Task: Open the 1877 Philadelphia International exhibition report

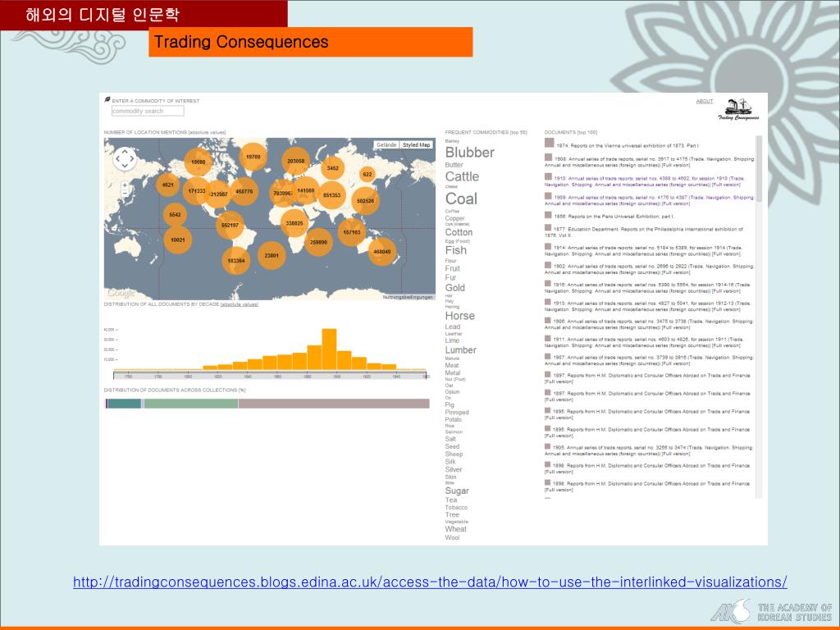Action: tap(643, 232)
